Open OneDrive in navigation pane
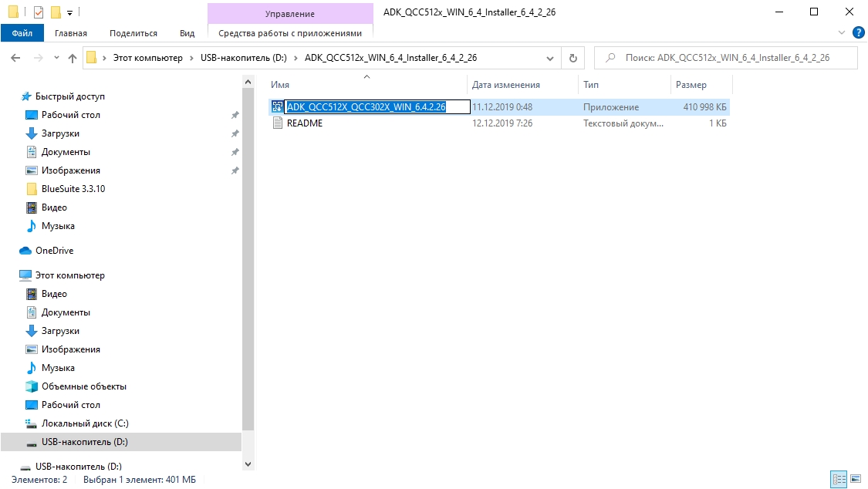The height and width of the screenshot is (489, 868). [x=54, y=251]
